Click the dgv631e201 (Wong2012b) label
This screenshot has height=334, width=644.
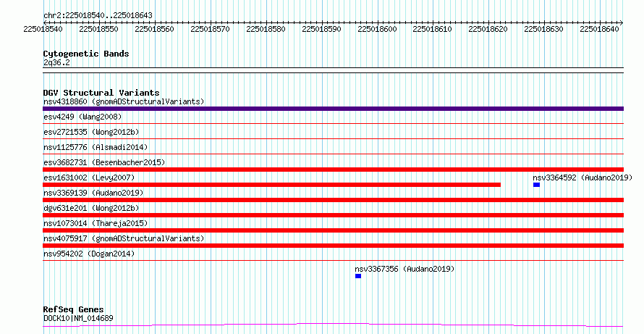pyautogui.click(x=91, y=208)
